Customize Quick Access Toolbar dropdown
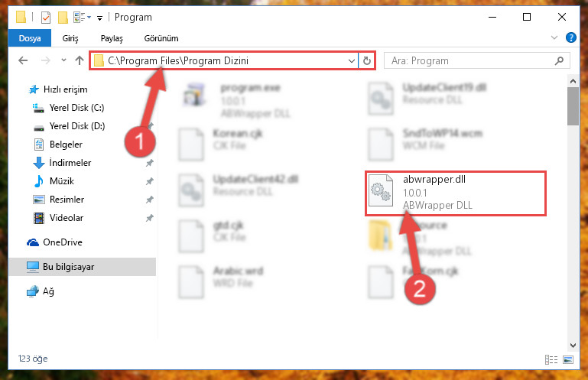 (99, 18)
